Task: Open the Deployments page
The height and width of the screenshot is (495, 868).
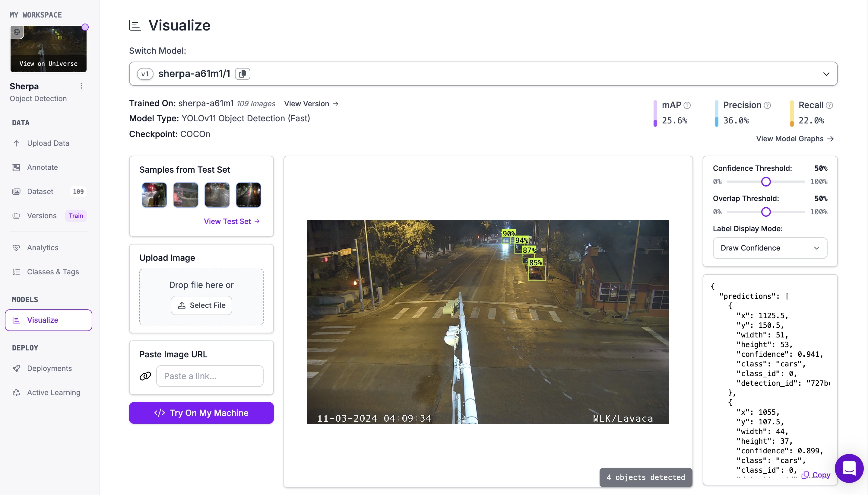Action: pyautogui.click(x=49, y=368)
